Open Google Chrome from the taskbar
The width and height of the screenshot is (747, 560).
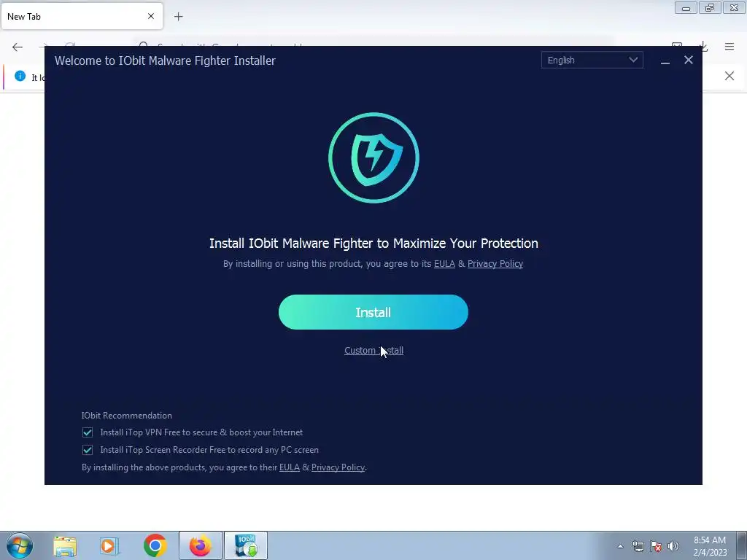click(155, 546)
